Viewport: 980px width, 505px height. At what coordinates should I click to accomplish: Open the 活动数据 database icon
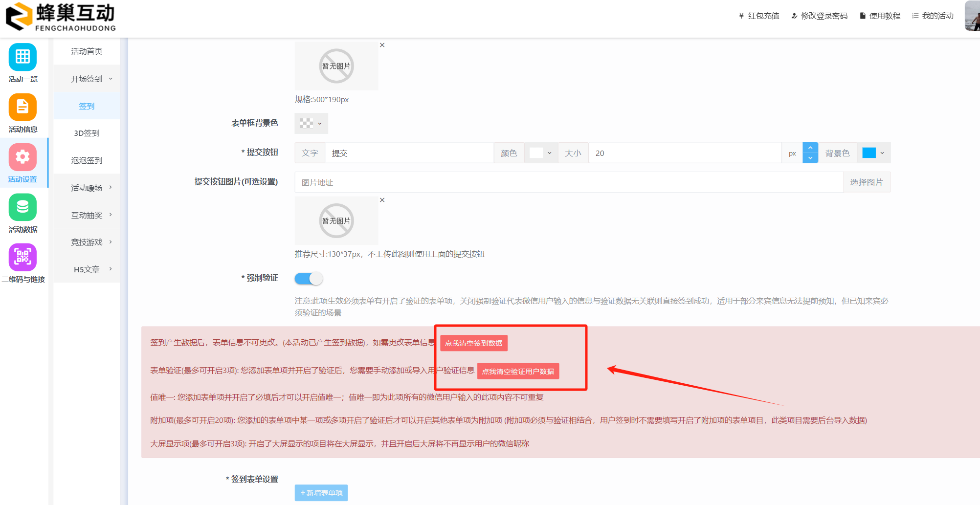pos(22,207)
